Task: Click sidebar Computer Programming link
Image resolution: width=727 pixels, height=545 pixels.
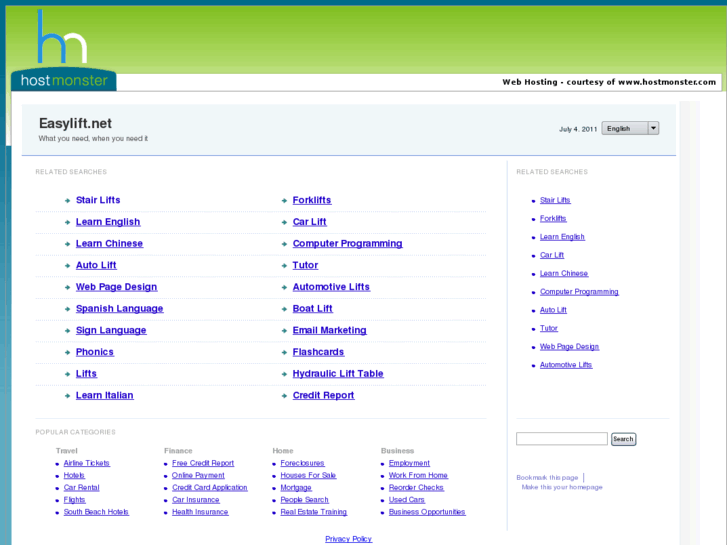Action: tap(579, 292)
